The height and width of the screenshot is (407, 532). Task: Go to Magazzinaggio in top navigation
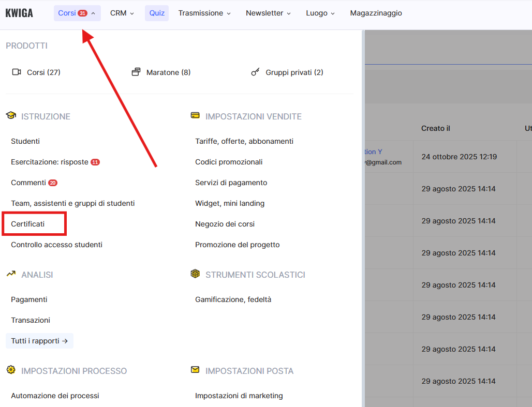[x=376, y=13]
